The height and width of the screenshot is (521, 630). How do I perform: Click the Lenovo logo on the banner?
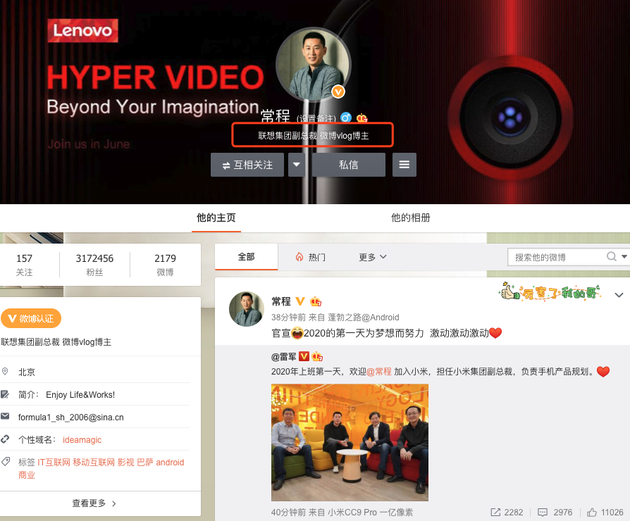pyautogui.click(x=83, y=31)
